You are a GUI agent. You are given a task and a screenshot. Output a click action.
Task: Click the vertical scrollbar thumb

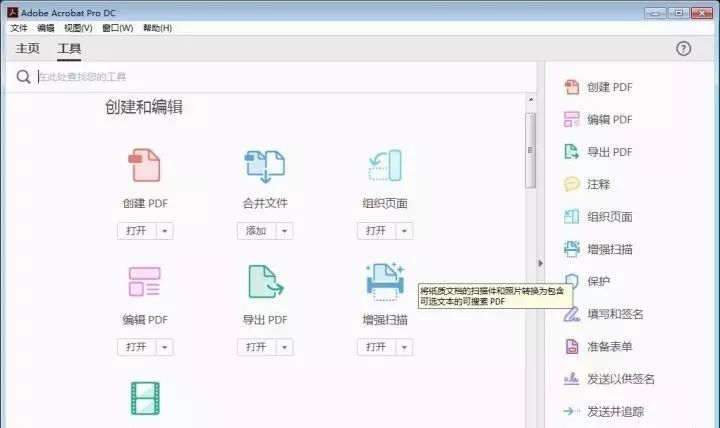pyautogui.click(x=530, y=150)
